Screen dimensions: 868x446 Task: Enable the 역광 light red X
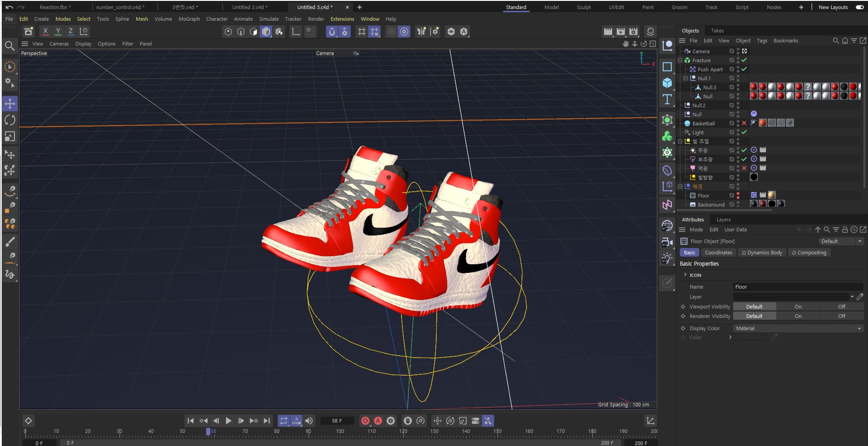(x=744, y=168)
